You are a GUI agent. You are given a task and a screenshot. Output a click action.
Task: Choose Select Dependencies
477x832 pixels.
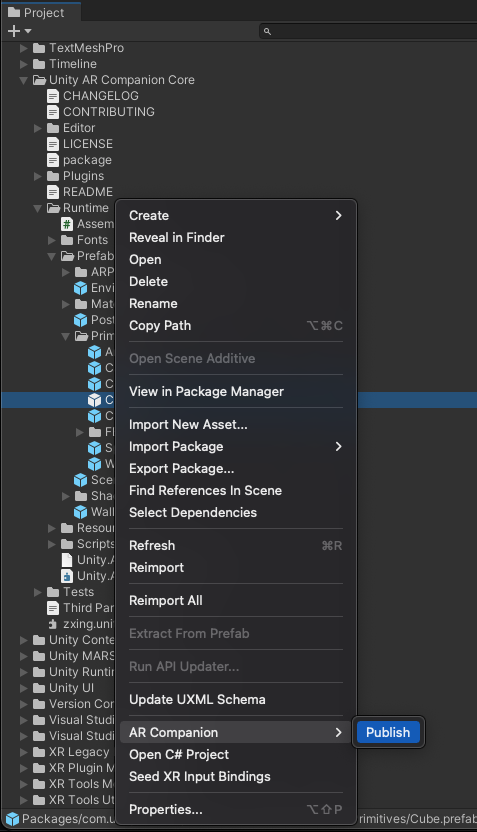236,513
